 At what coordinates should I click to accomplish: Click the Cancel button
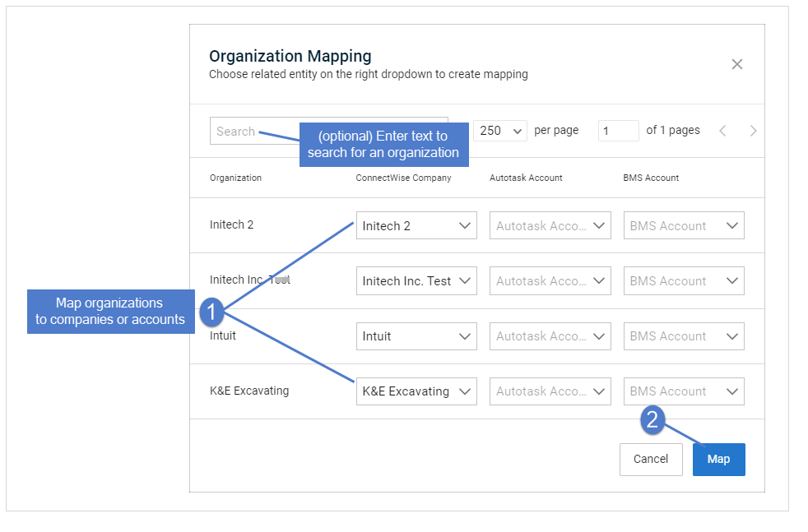point(651,460)
